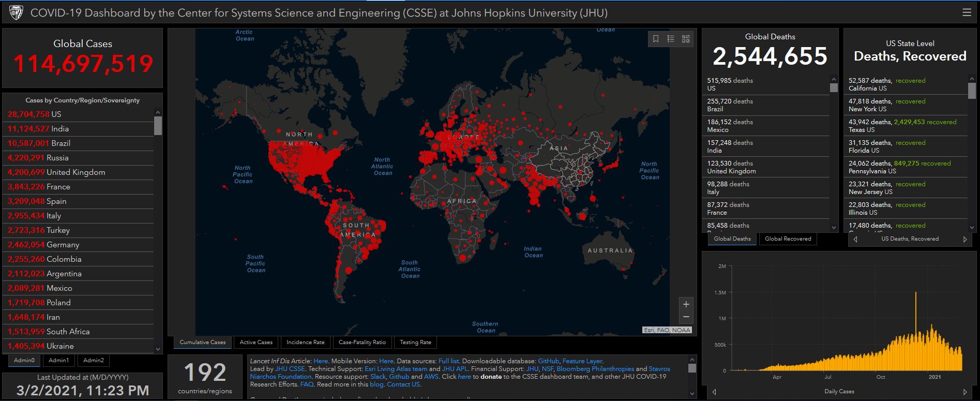Image resolution: width=980 pixels, height=401 pixels.
Task: Show the map legend list icon
Action: pos(671,39)
